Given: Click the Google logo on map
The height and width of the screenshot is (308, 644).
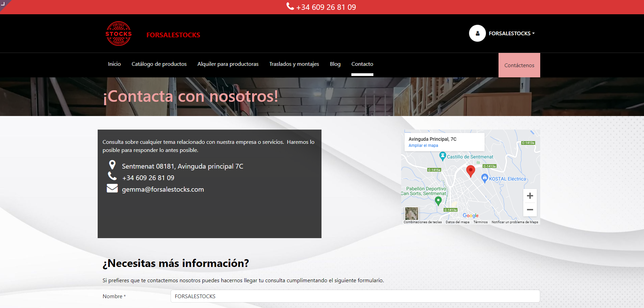Looking at the screenshot, I should tap(471, 215).
